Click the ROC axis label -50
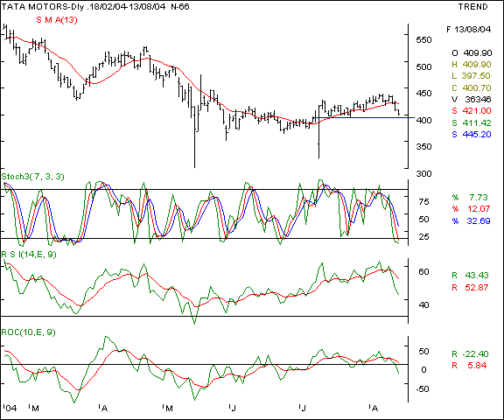The height and width of the screenshot is (420, 504). (x=423, y=389)
